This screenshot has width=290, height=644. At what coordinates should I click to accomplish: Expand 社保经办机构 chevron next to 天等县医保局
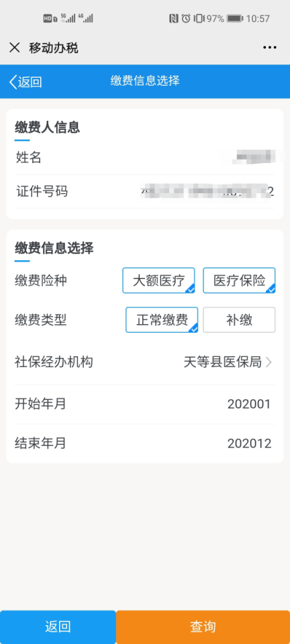coord(269,362)
